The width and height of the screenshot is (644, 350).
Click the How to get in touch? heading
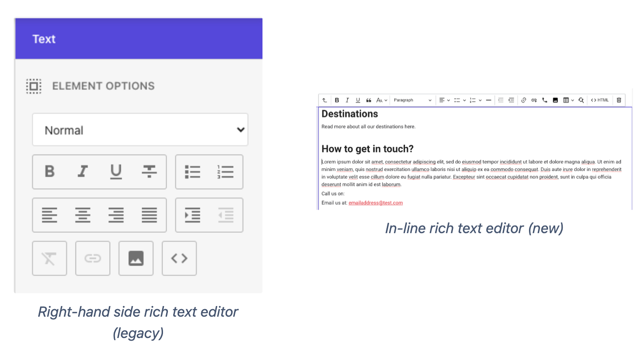click(367, 149)
